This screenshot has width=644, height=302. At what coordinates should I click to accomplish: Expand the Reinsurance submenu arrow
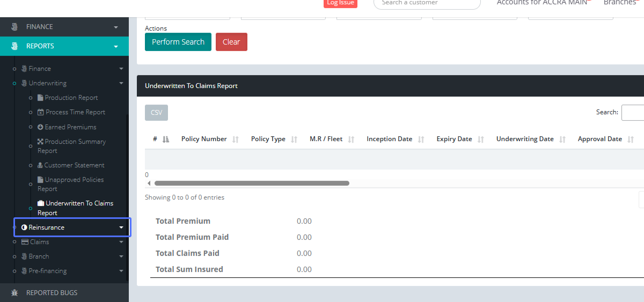tap(121, 227)
